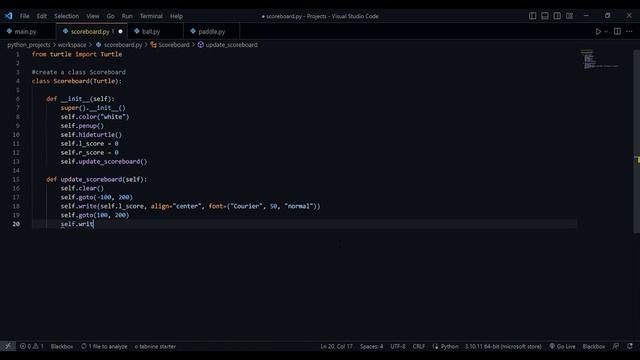Click 'self.update_scoreboard()' on line 13
This screenshot has width=640, height=360.
104,162
